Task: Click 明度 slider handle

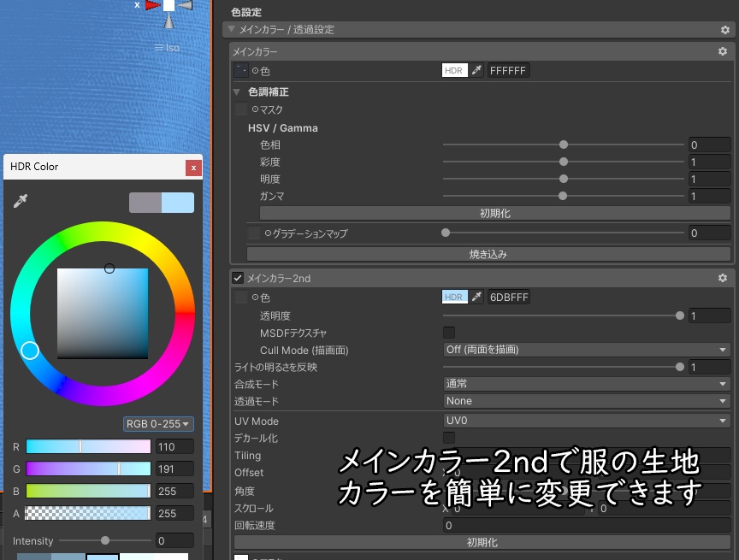Action: click(563, 179)
